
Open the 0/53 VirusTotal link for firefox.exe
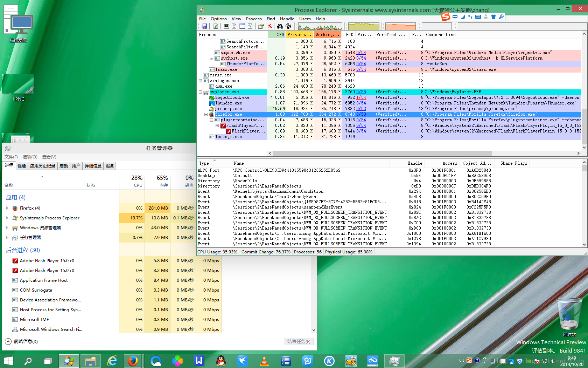361,115
